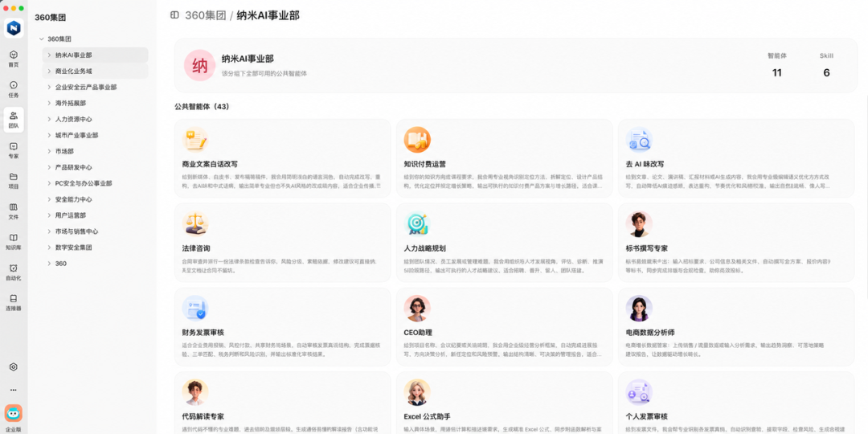The width and height of the screenshot is (868, 434).
Task: Click the 去 AI 味改写 card icon
Action: 640,140
